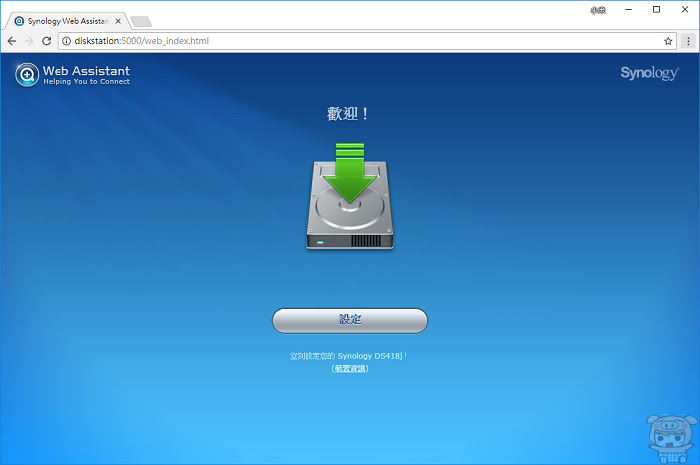Click the Synology brand logo

pyautogui.click(x=650, y=73)
